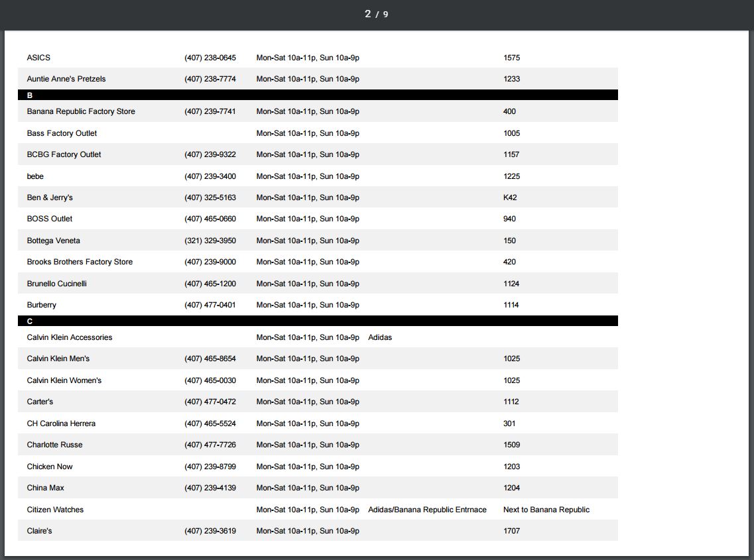This screenshot has width=754, height=560.
Task: Click the C section header bar
Action: coord(318,321)
